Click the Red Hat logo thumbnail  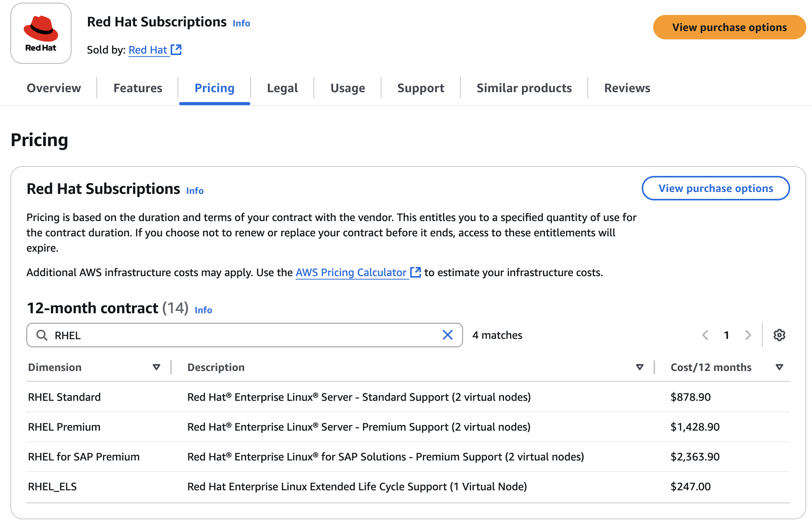coord(41,33)
